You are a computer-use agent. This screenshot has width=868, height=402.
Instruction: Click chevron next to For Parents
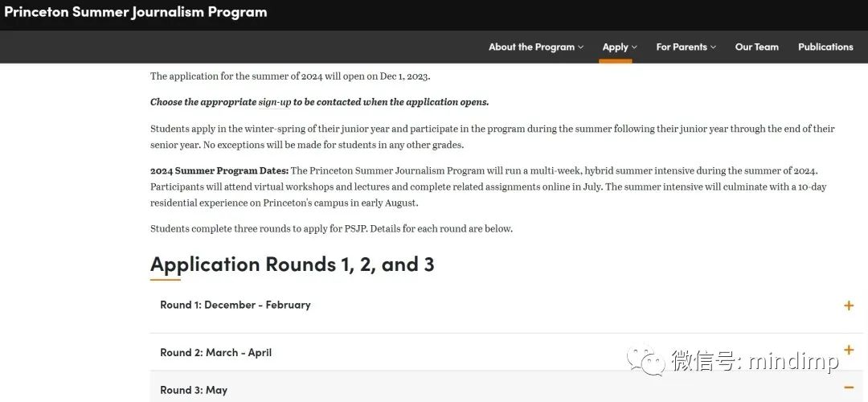[x=714, y=47]
